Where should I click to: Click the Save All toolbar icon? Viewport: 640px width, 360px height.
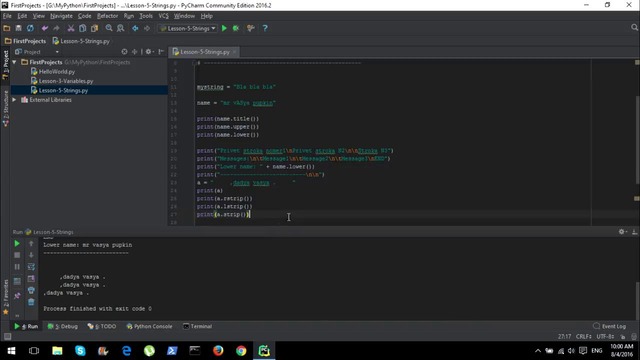[18, 28]
